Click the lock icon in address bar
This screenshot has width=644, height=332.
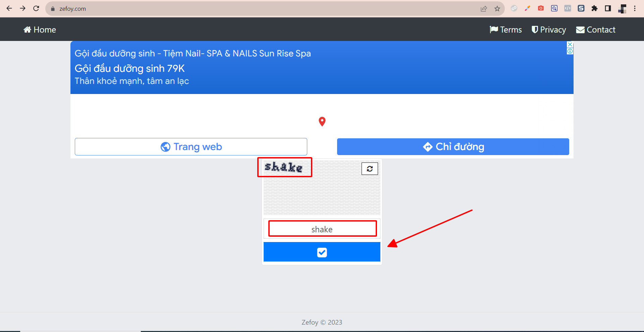coord(53,9)
